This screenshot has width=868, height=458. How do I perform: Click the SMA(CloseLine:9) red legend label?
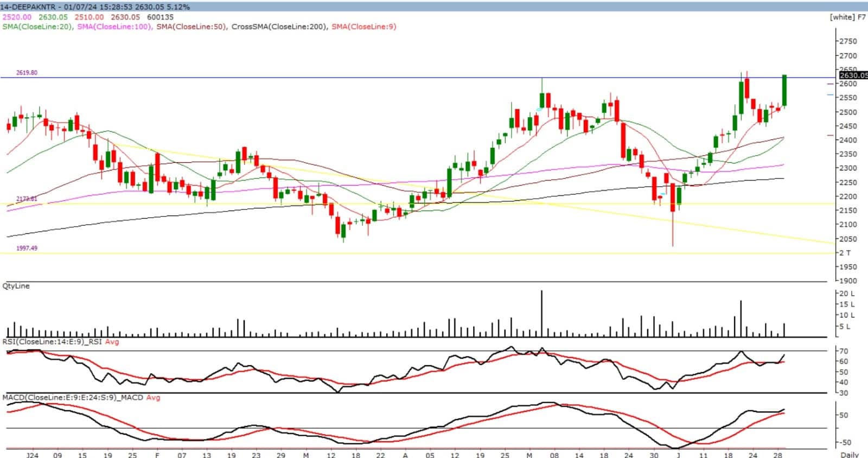point(363,26)
